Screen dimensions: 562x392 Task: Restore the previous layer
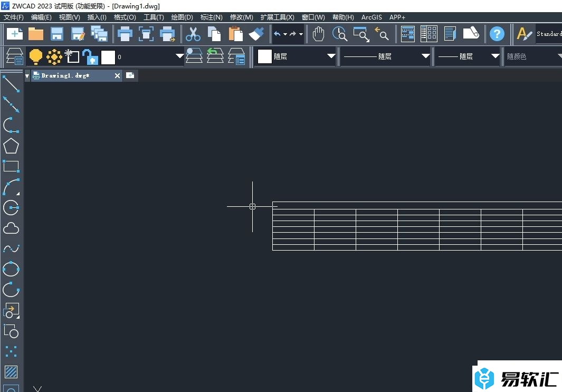point(215,56)
